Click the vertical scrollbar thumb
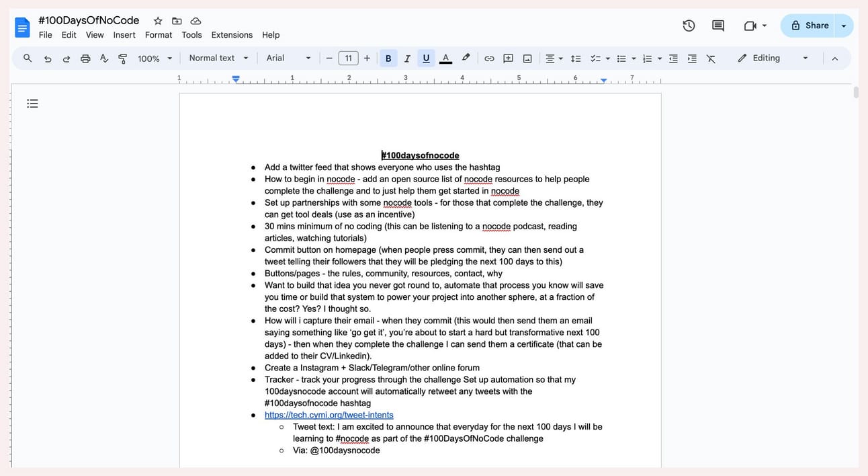The height and width of the screenshot is (476, 868). coord(856,92)
